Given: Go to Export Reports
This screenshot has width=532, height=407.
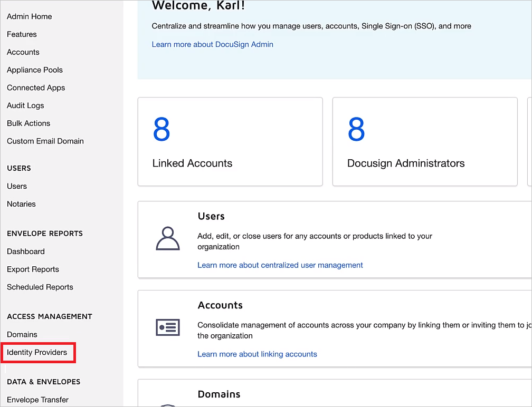Looking at the screenshot, I should pos(33,269).
